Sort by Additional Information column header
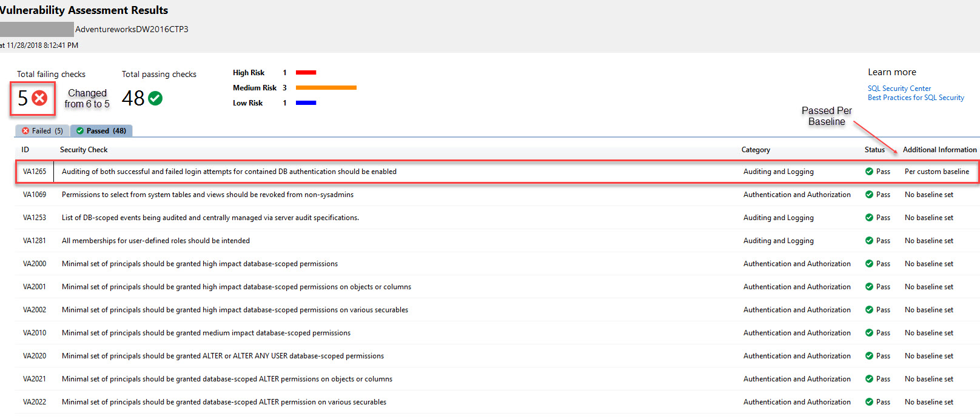Screen dimensions: 980x419 point(939,150)
